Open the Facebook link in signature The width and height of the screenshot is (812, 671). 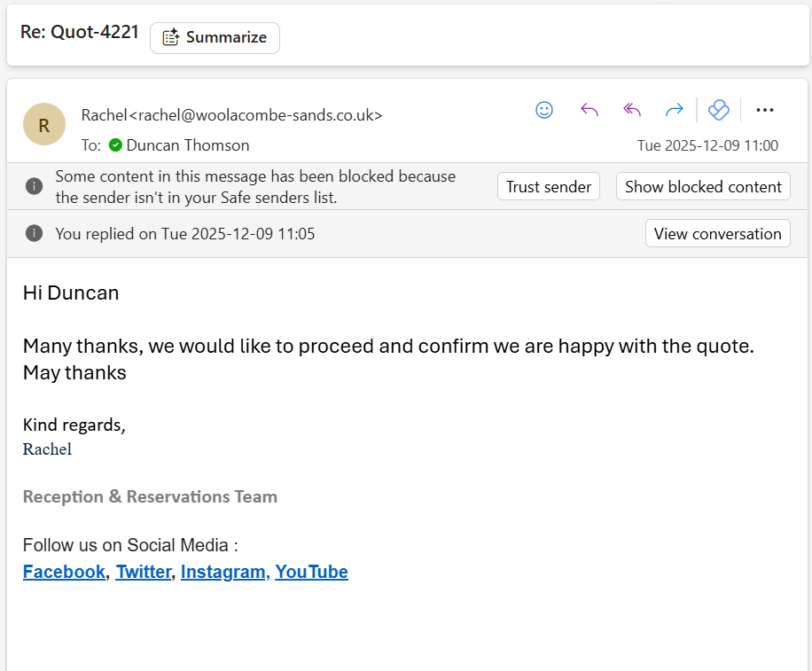pos(64,572)
